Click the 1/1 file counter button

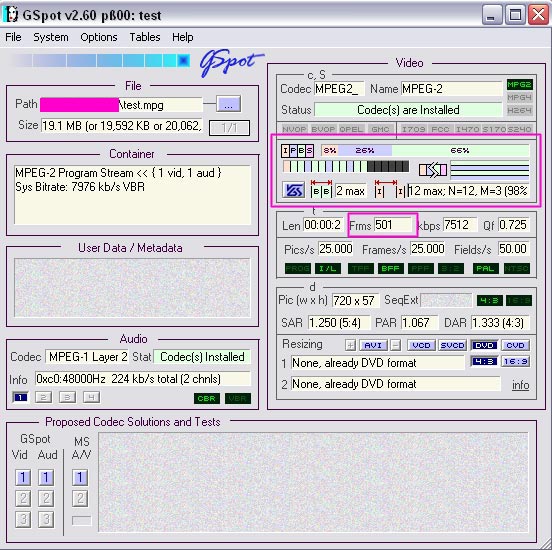coord(229,128)
